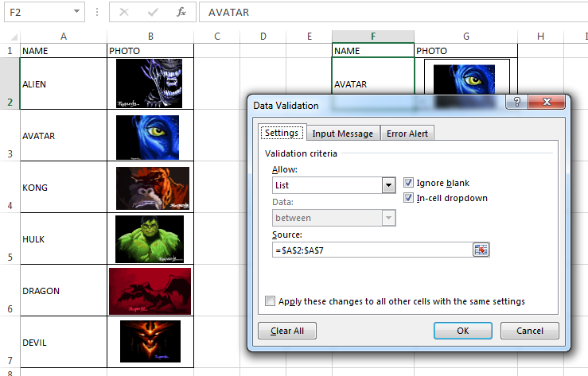Select row 7 header
The image size is (588, 376).
pyautogui.click(x=10, y=342)
